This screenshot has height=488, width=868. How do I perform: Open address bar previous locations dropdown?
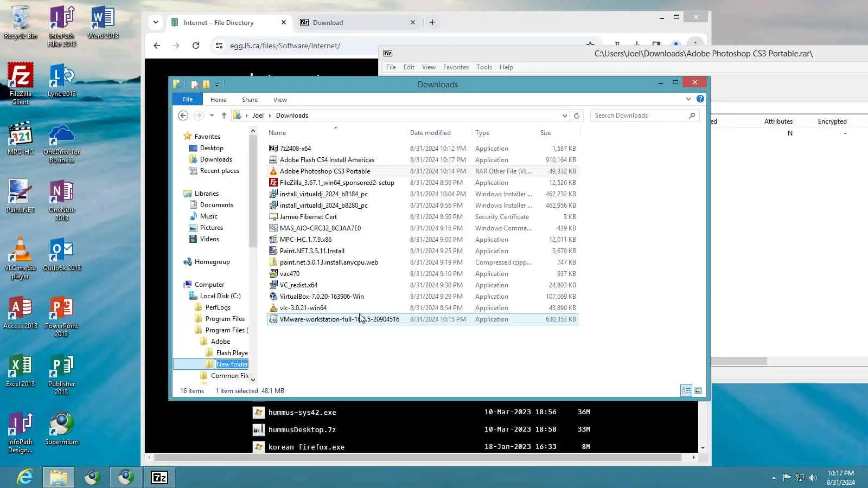pos(565,115)
